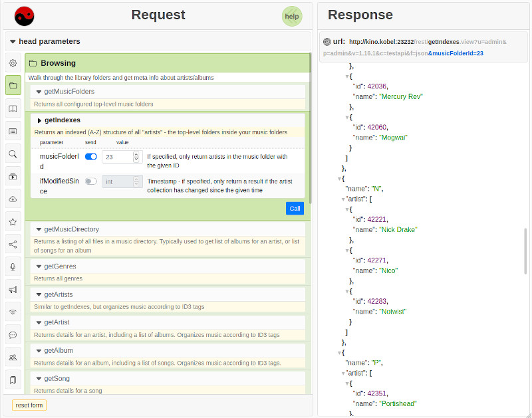Open the Bookmarks icon at the sidebar bottom
Screen dimensions: 532x418
coord(12,379)
